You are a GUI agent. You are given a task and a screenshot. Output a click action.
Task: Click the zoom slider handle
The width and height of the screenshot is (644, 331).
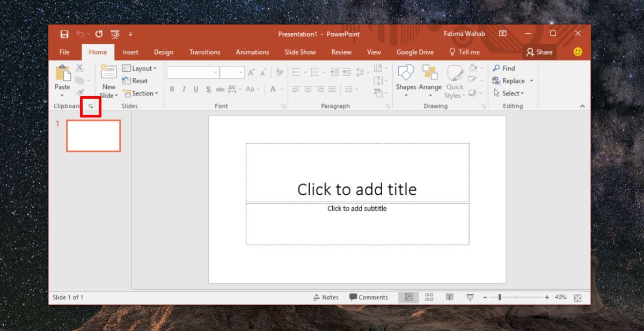tap(500, 297)
